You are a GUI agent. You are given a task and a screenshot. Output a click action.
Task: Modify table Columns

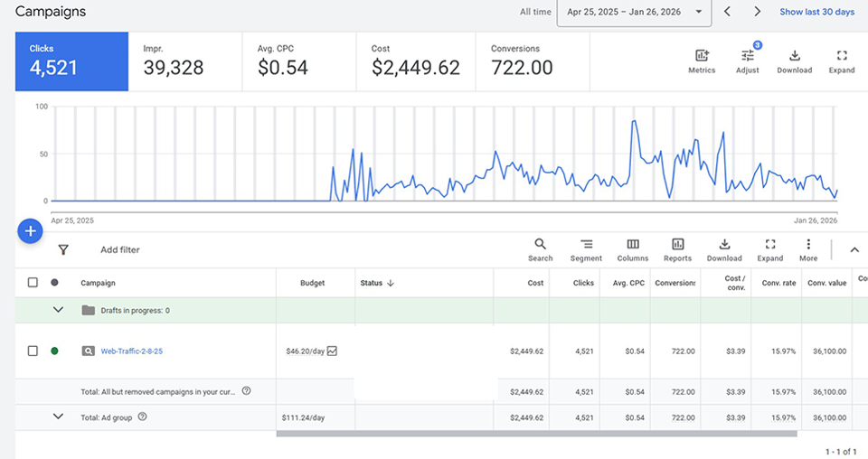[x=633, y=250]
